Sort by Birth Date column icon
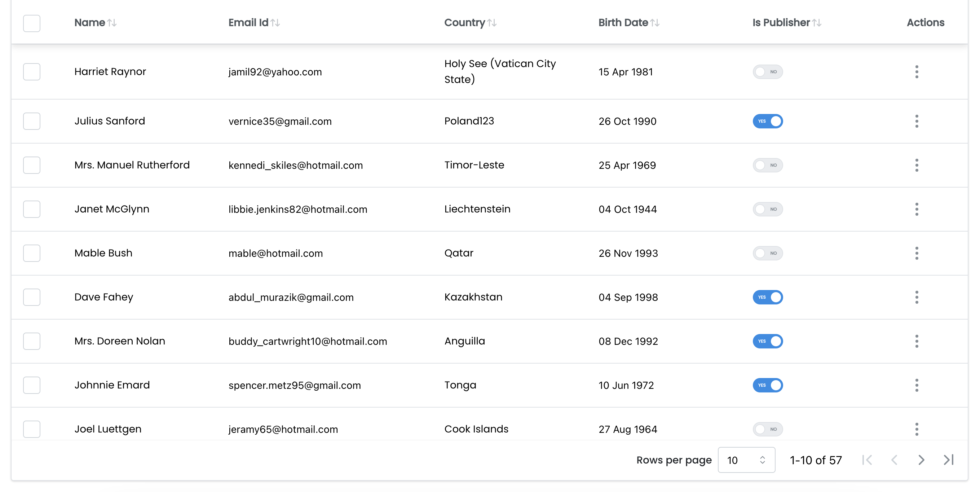The width and height of the screenshot is (980, 492). (655, 23)
